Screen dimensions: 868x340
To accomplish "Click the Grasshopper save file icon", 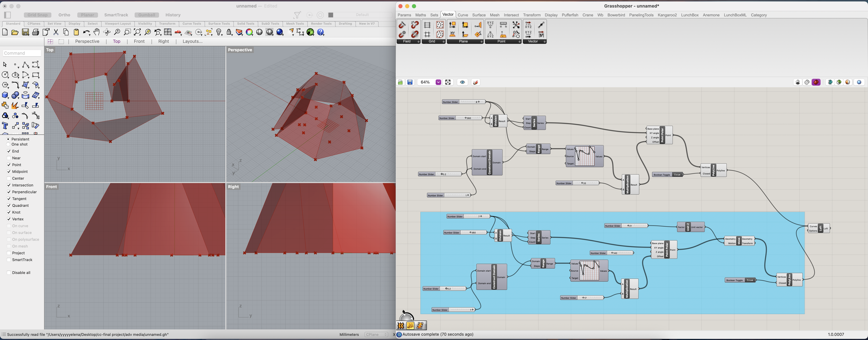I will (410, 82).
